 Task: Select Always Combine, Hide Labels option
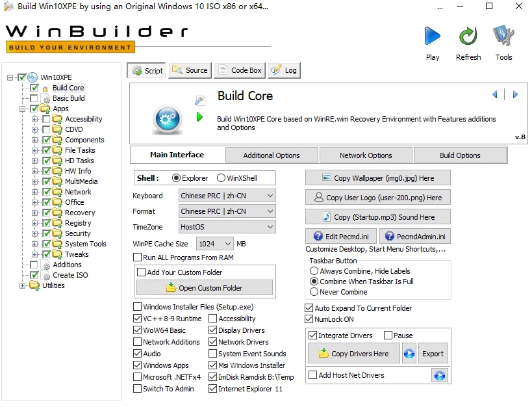[x=314, y=270]
